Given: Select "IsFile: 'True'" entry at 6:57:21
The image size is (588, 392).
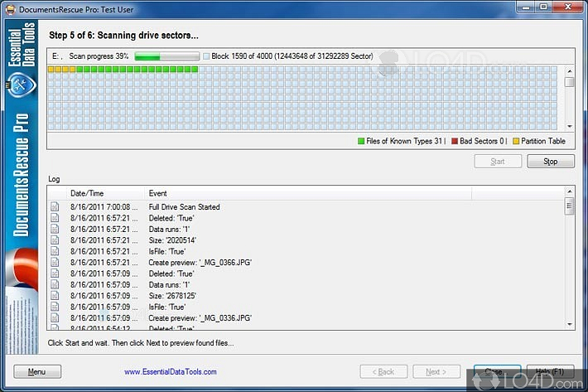Looking at the screenshot, I should [x=167, y=251].
